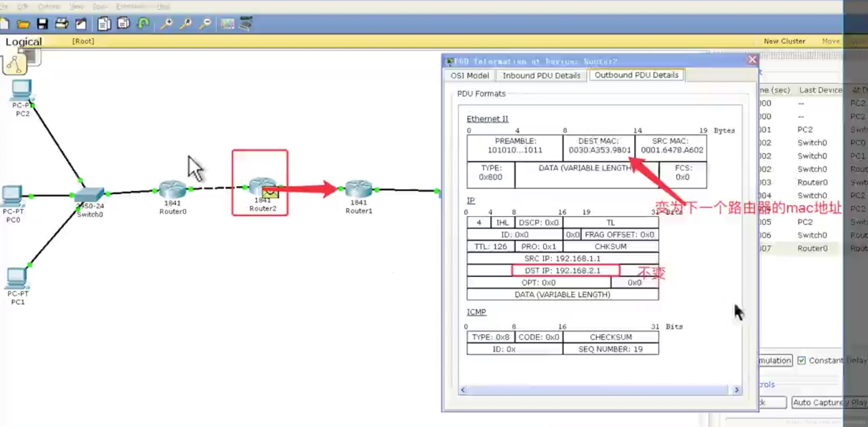Viewport: 868px width, 427px height.
Task: Open a file with the folder icon
Action: (23, 24)
